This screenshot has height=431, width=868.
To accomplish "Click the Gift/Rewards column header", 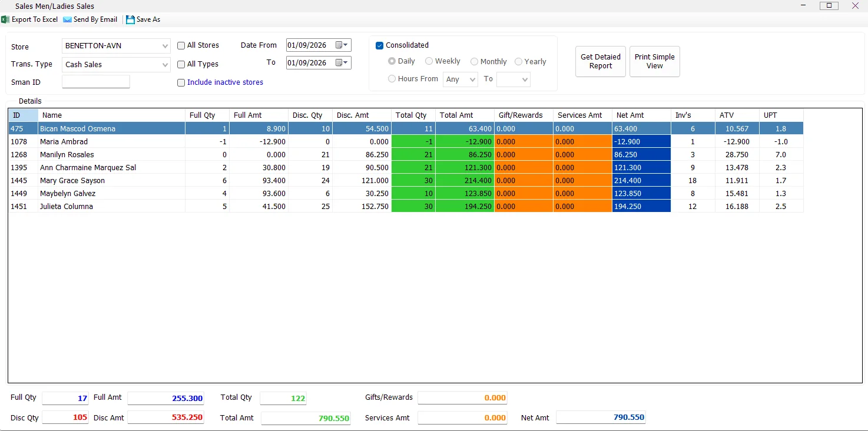I will [524, 115].
